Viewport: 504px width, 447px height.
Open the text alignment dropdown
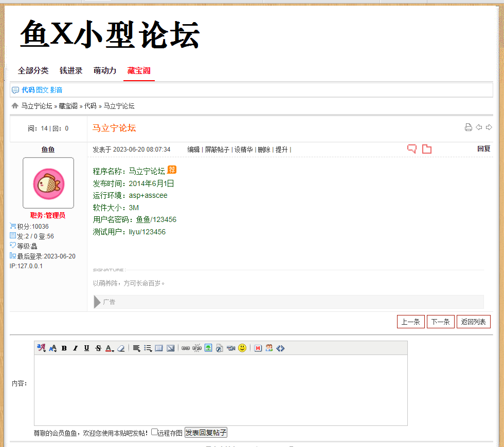137,348
